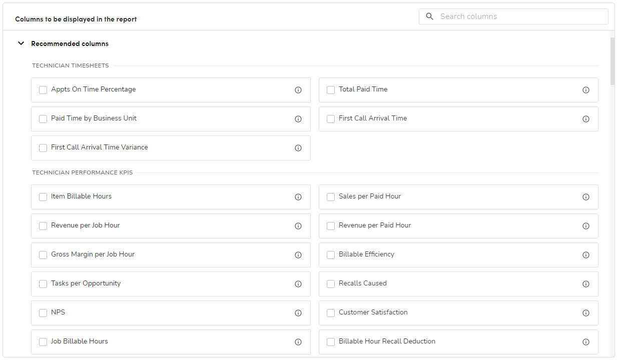Image resolution: width=620 pixels, height=364 pixels.
Task: Select Revenue per Paid Hour checkbox
Action: [x=331, y=226]
